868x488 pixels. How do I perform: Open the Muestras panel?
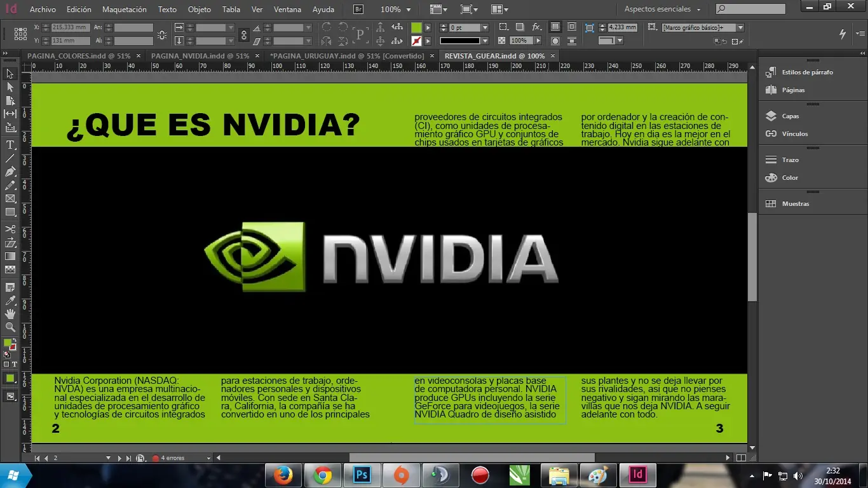(796, 204)
